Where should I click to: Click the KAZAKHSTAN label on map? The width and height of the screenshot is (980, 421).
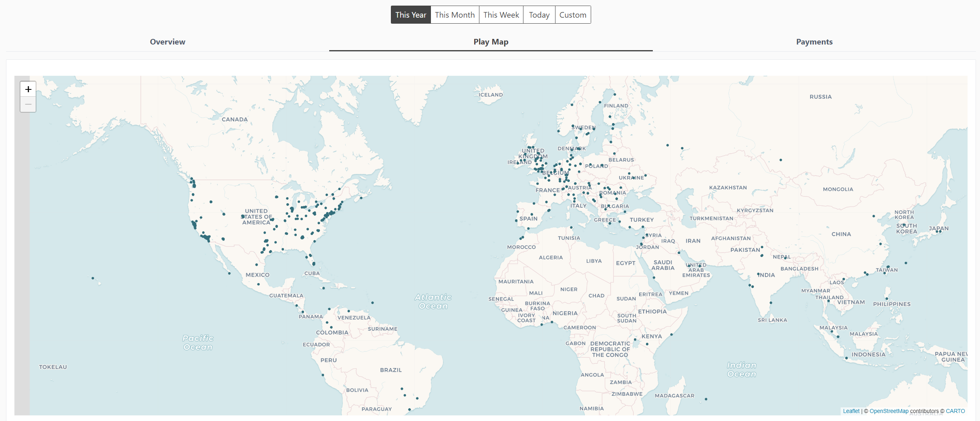728,188
